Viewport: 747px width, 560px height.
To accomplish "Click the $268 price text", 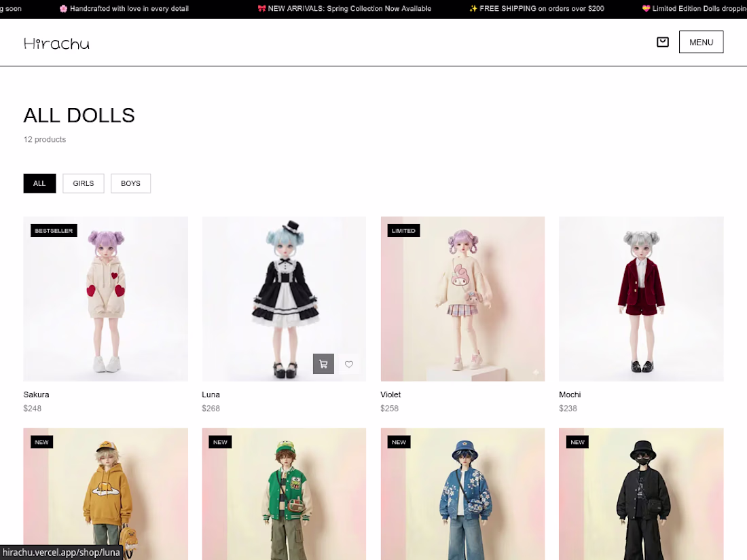I will 211,408.
